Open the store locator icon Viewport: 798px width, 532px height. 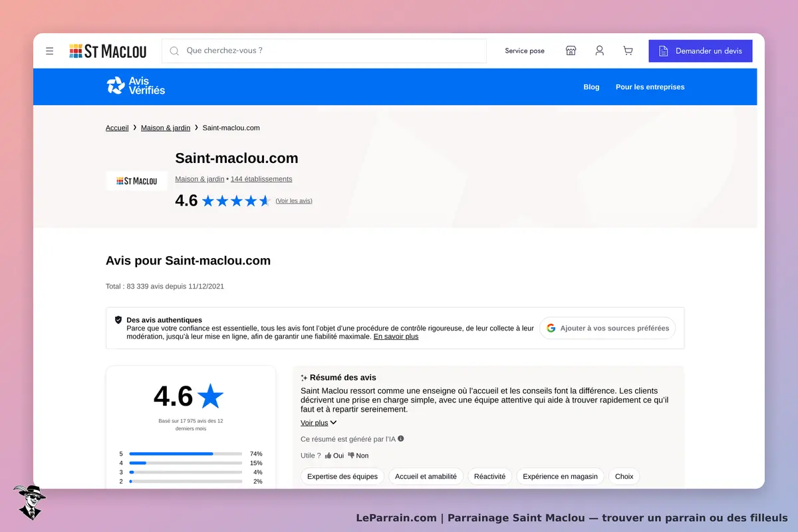[x=571, y=51]
